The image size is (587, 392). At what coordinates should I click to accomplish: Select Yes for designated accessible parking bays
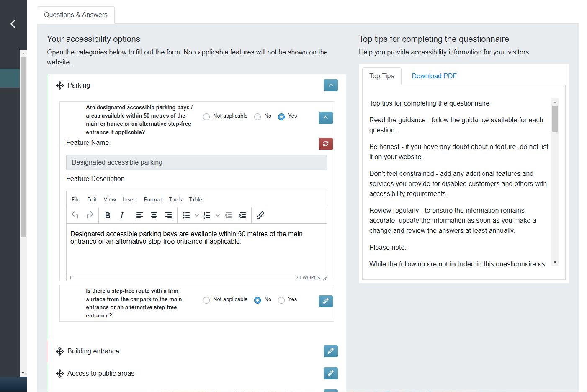[x=281, y=116]
